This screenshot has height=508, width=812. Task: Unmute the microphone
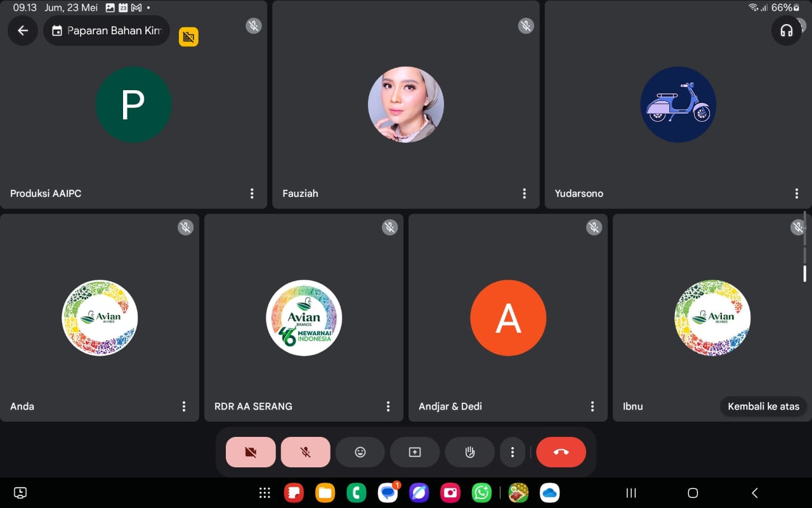point(305,452)
